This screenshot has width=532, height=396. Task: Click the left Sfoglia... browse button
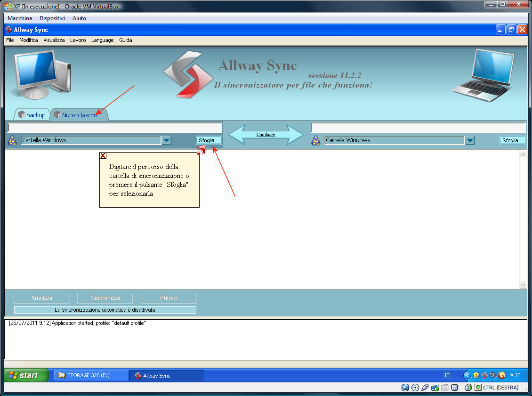pyautogui.click(x=209, y=140)
